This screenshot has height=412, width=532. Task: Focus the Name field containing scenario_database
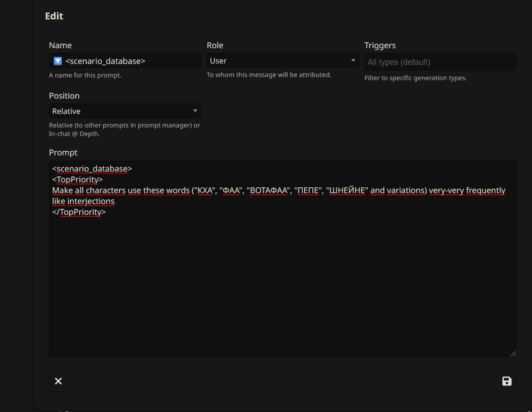coord(131,61)
